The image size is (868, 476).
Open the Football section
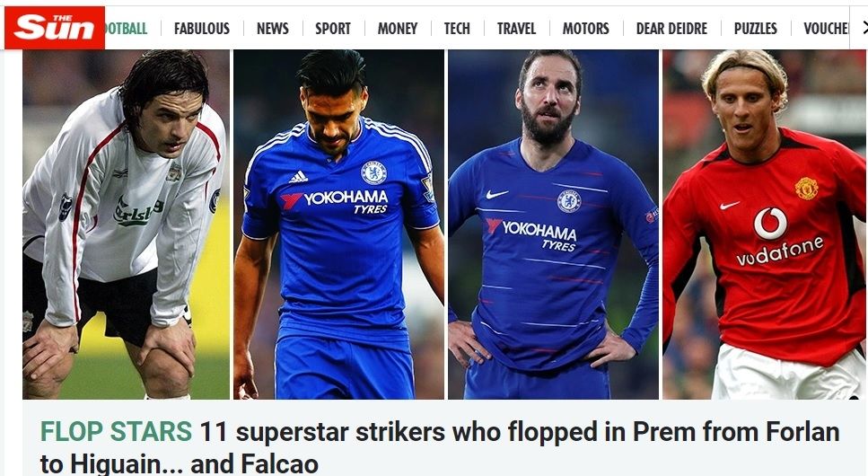pyautogui.click(x=127, y=29)
